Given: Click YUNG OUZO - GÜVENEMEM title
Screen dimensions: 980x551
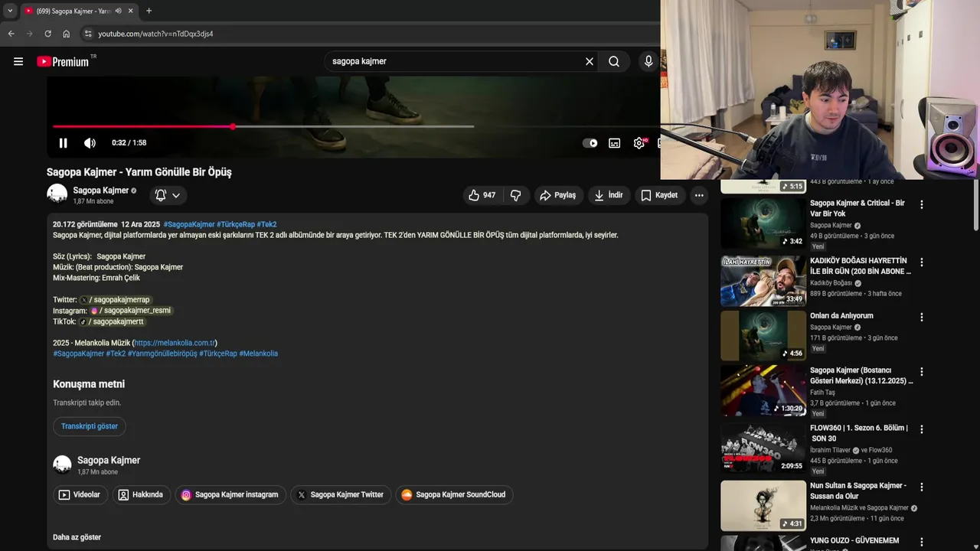Looking at the screenshot, I should pyautogui.click(x=854, y=540).
